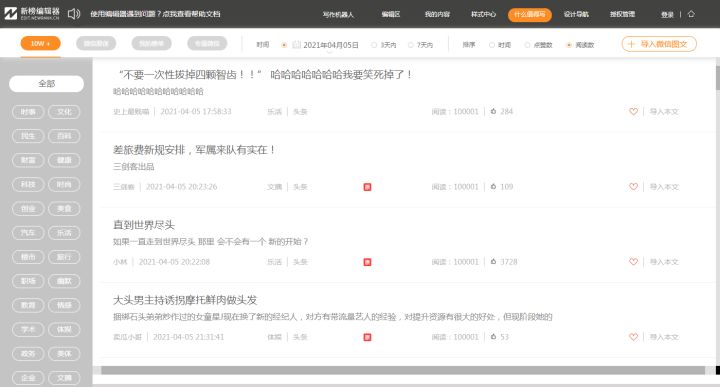The width and height of the screenshot is (720, 387).
Task: Click red badge icon in 差旅费新规 row
Action: coord(367,187)
